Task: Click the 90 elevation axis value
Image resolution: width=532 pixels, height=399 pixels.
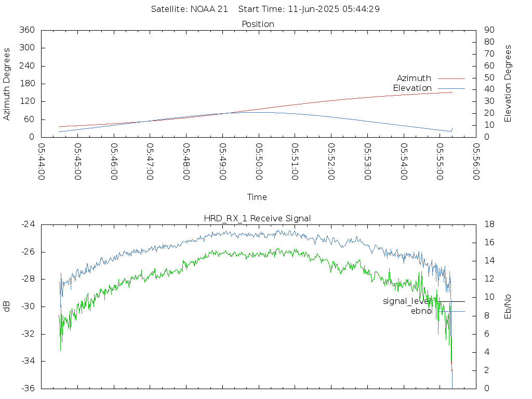Action: tap(489, 30)
